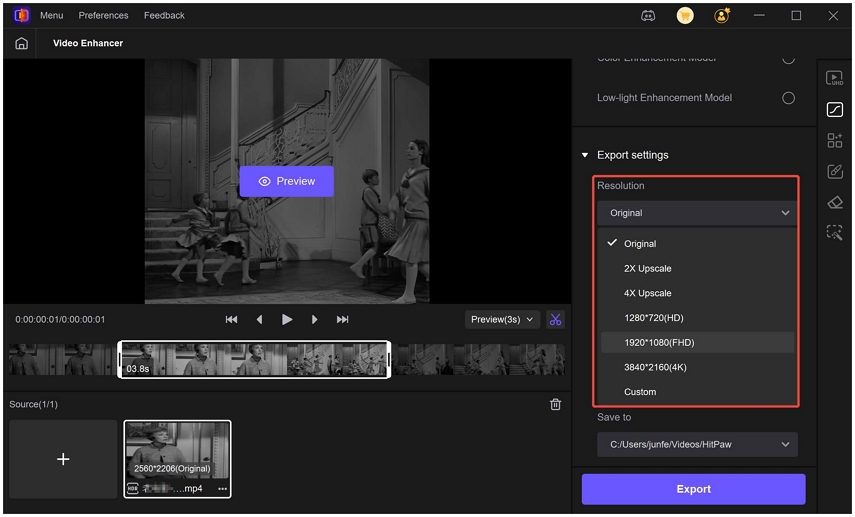The height and width of the screenshot is (517, 855).
Task: Click the timeline right trim handle
Action: pyautogui.click(x=389, y=359)
